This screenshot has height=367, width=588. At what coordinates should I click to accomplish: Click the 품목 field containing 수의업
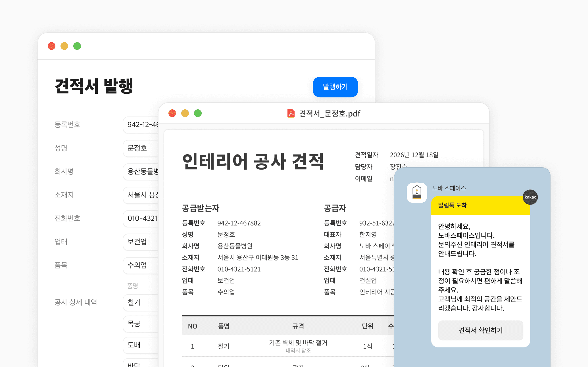[141, 265]
